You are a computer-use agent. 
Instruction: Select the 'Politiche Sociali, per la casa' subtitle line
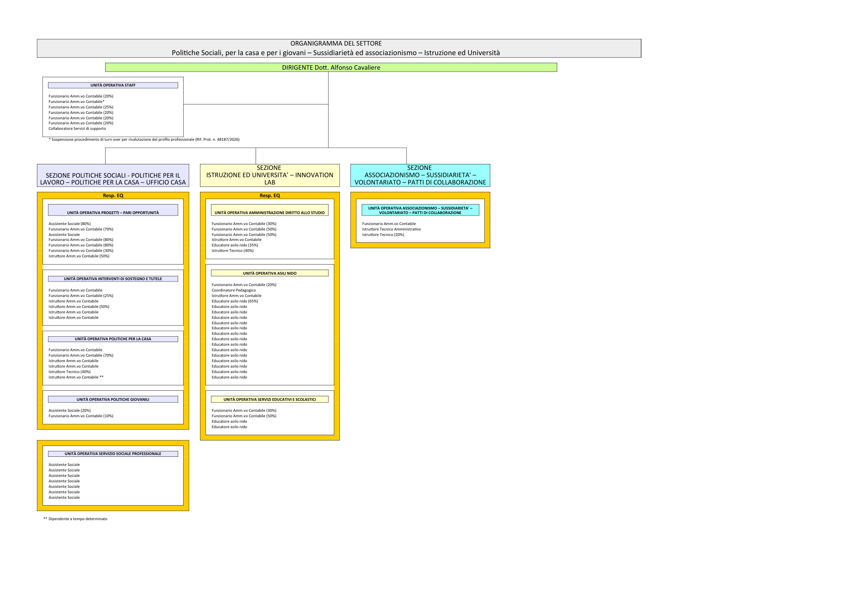pyautogui.click(x=336, y=53)
